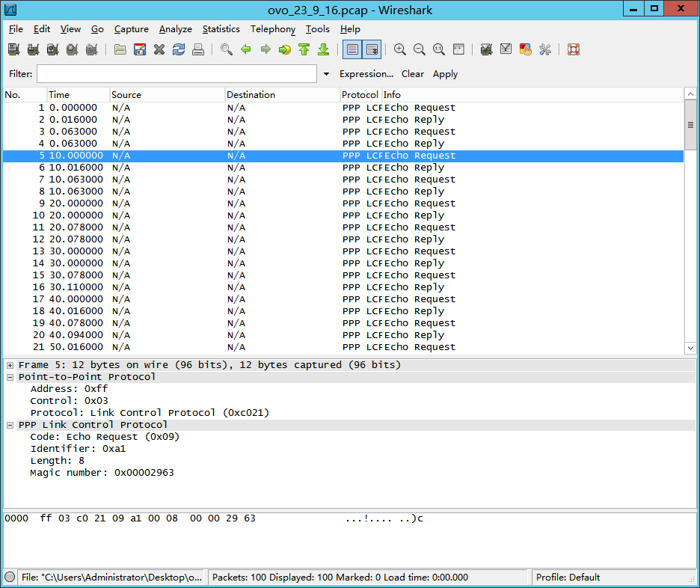Viewport: 700px width, 588px height.
Task: Go to packet number icon
Action: [284, 49]
